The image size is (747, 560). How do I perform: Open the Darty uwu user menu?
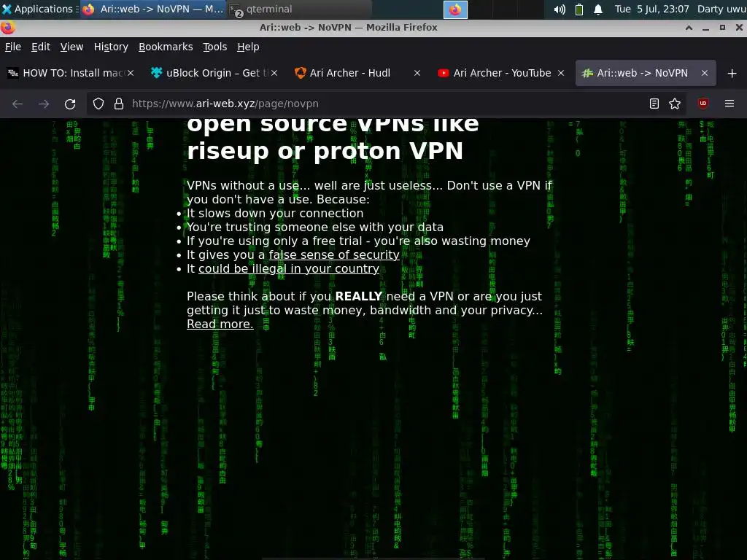(x=721, y=9)
